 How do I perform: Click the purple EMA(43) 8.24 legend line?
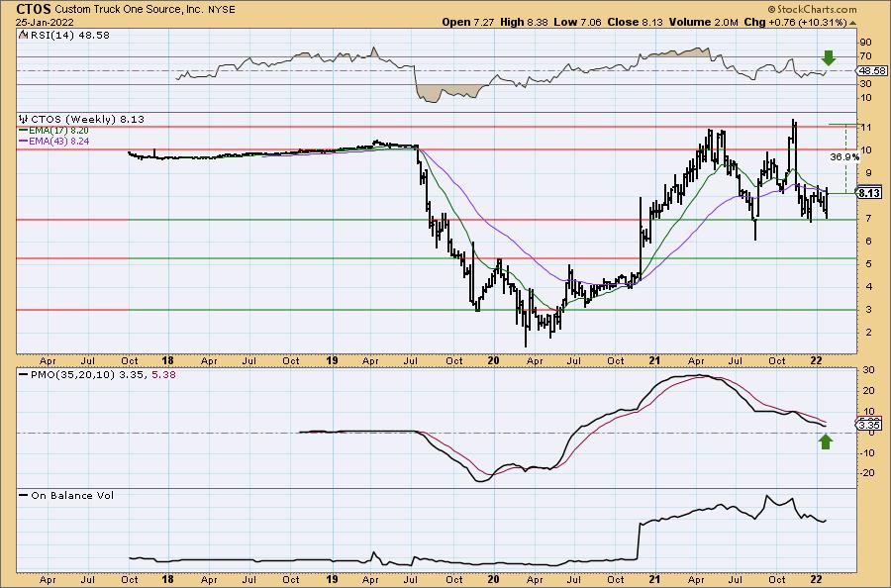(x=54, y=141)
